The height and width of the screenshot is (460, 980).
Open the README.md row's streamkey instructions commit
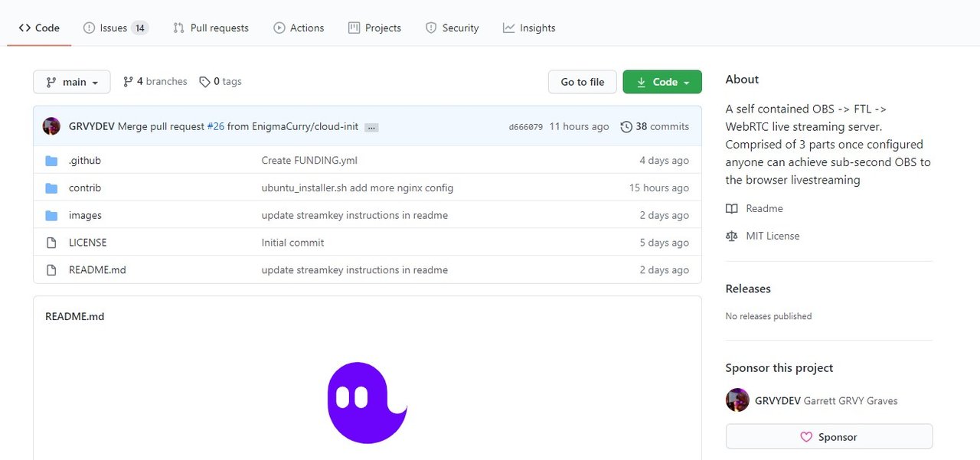tap(354, 270)
